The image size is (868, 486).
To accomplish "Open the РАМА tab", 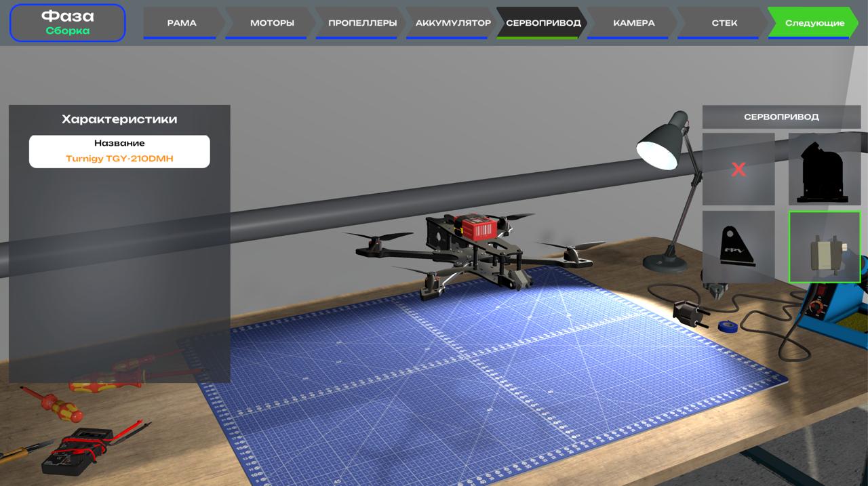I will [182, 23].
